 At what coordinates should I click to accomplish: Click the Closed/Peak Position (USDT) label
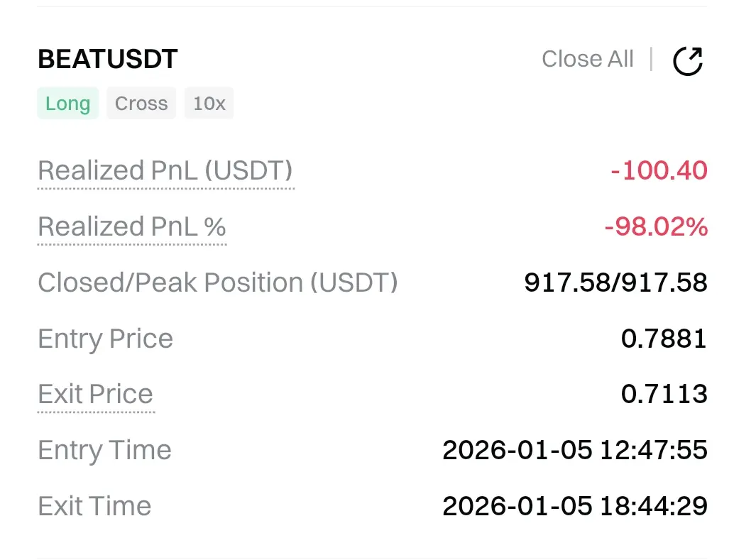pyautogui.click(x=217, y=282)
